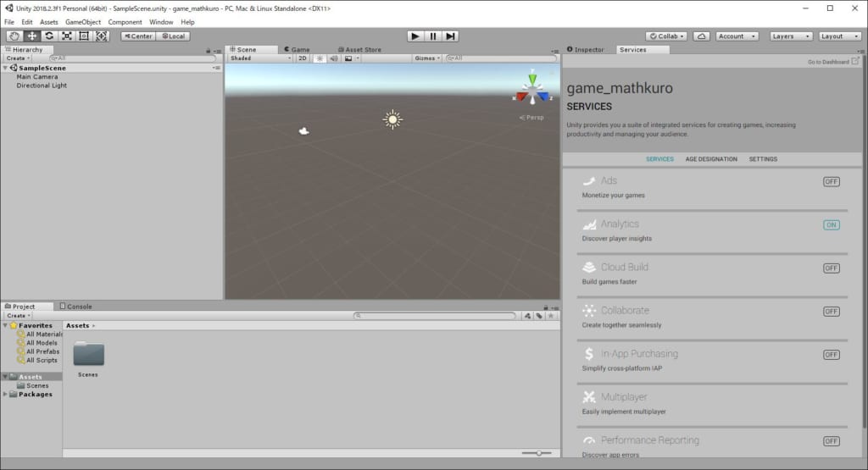The height and width of the screenshot is (470, 868).
Task: Toggle the Ads service OFF switch
Action: (x=831, y=181)
